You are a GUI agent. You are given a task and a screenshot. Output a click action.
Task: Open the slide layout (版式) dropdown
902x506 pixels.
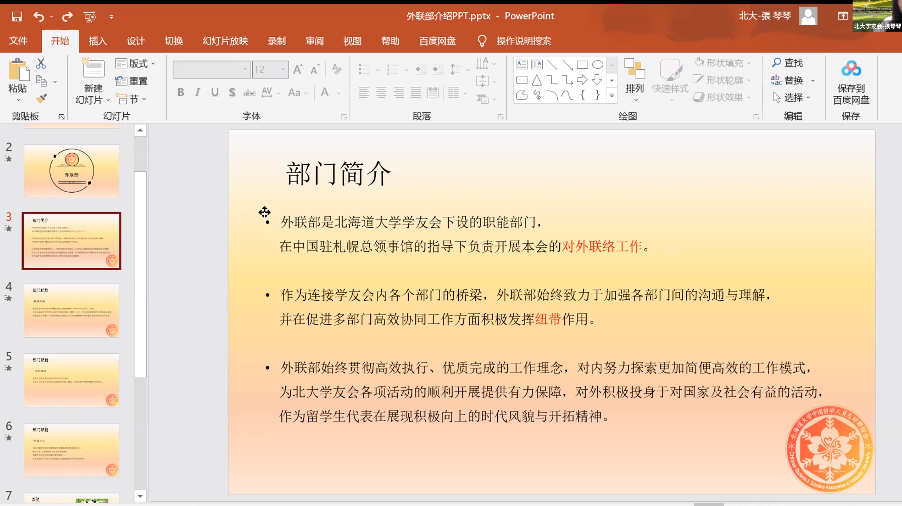[135, 63]
